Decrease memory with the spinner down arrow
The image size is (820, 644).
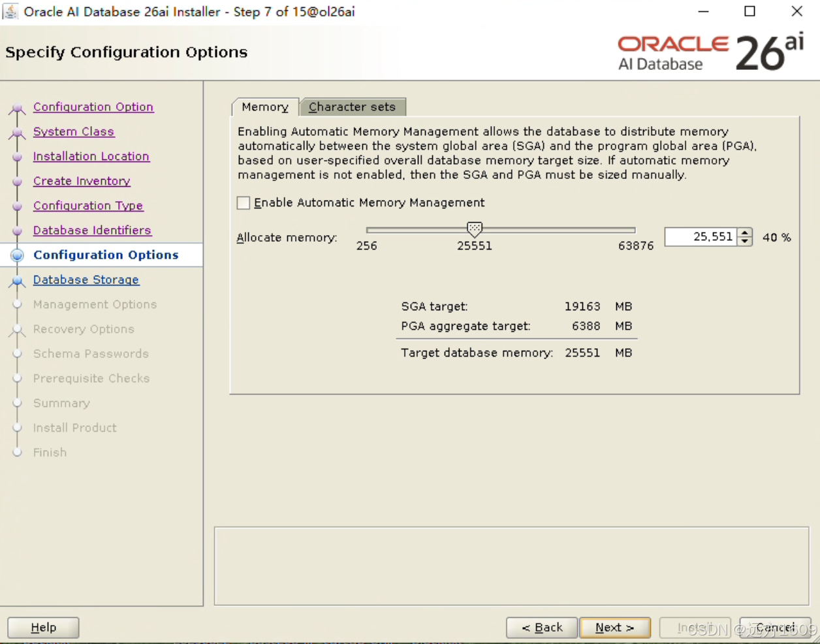[745, 242]
